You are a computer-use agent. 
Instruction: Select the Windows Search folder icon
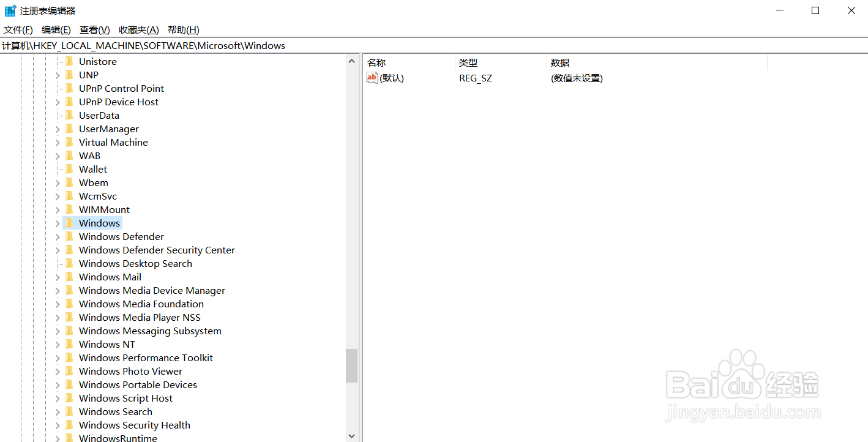(x=69, y=411)
